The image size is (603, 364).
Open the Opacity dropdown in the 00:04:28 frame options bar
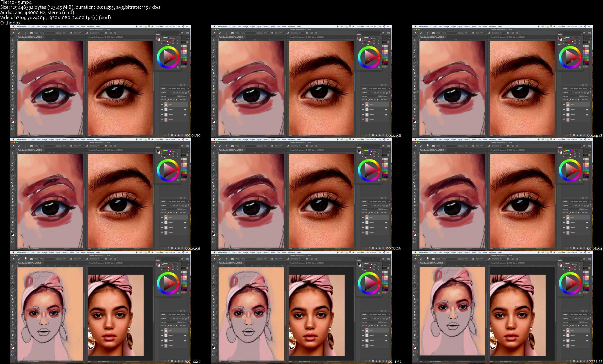pyautogui.click(x=467, y=33)
